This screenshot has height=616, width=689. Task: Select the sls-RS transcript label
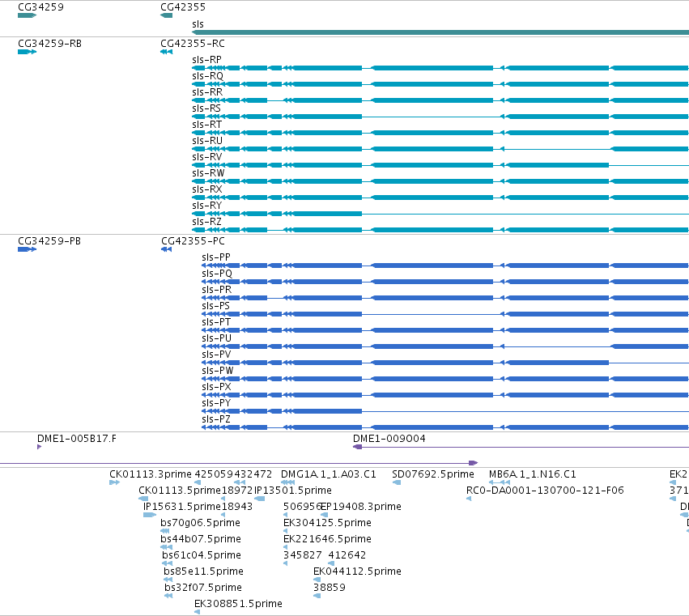click(x=206, y=108)
